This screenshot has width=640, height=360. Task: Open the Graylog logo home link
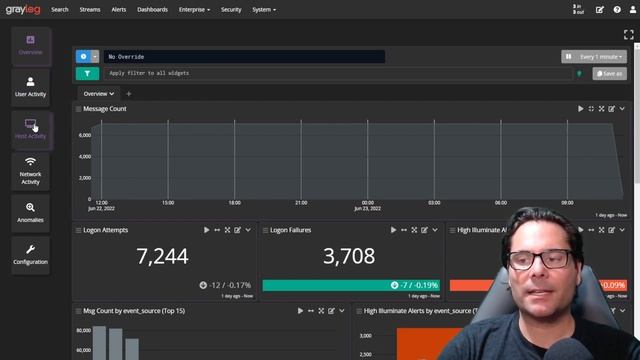23,9
